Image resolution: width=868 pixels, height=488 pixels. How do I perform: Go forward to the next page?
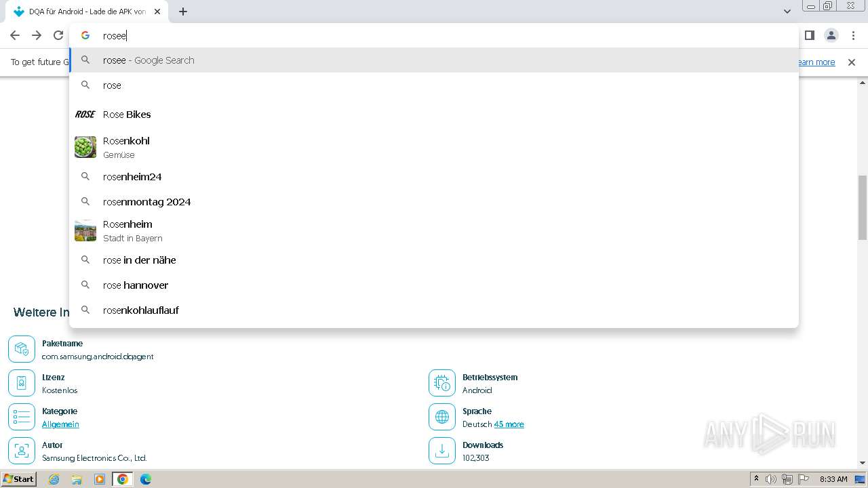[x=37, y=35]
